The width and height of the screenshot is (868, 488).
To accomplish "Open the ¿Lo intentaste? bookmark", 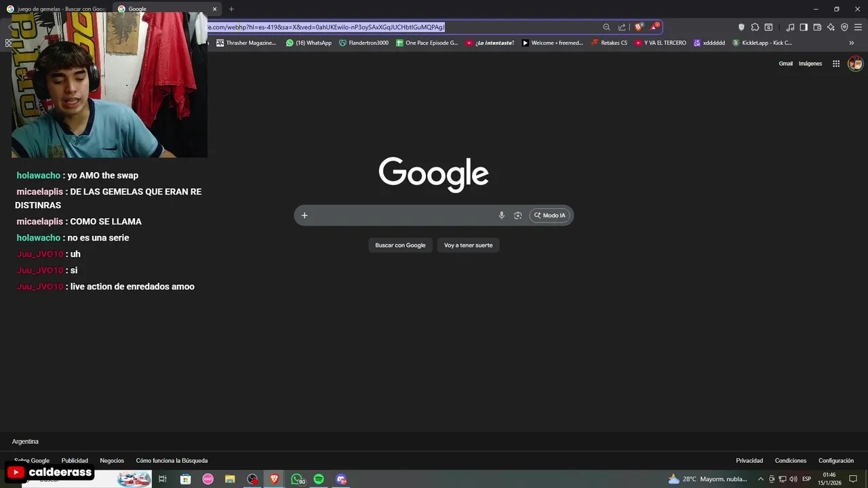I will pos(490,43).
